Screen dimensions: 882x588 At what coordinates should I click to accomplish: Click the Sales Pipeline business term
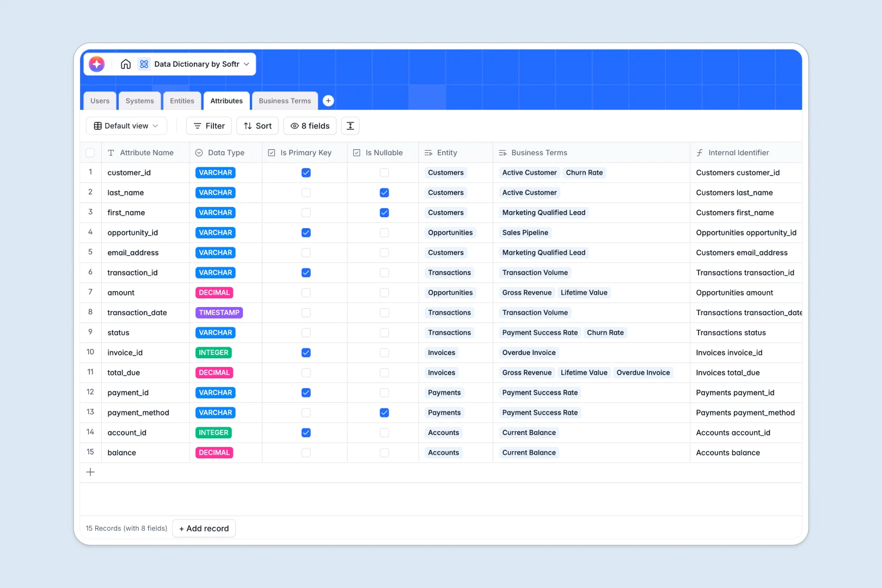pyautogui.click(x=525, y=232)
